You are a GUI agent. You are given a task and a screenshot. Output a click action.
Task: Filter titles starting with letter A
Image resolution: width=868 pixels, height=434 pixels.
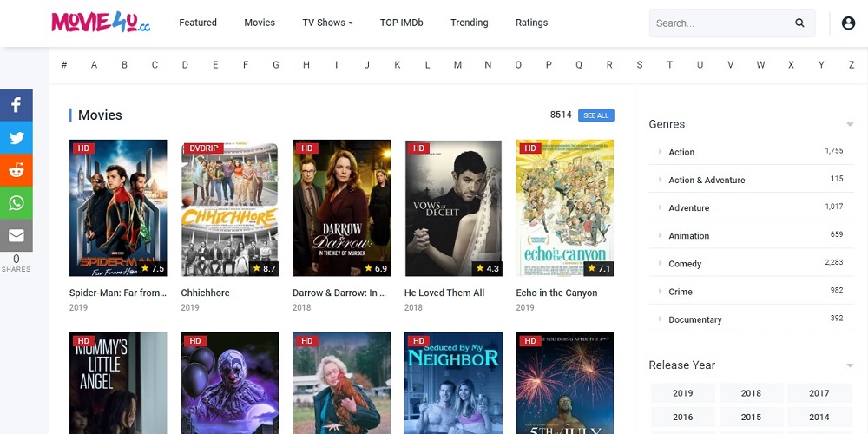pos(94,65)
